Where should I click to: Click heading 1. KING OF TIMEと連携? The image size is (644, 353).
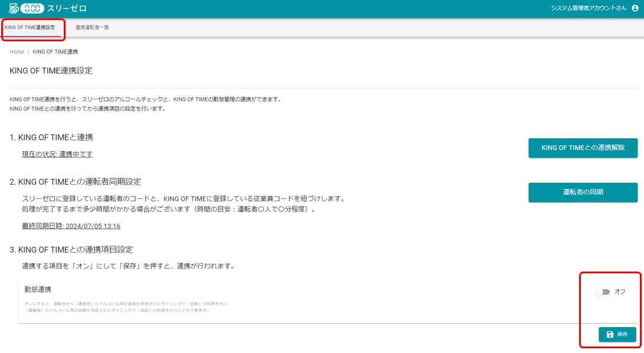[x=51, y=138]
